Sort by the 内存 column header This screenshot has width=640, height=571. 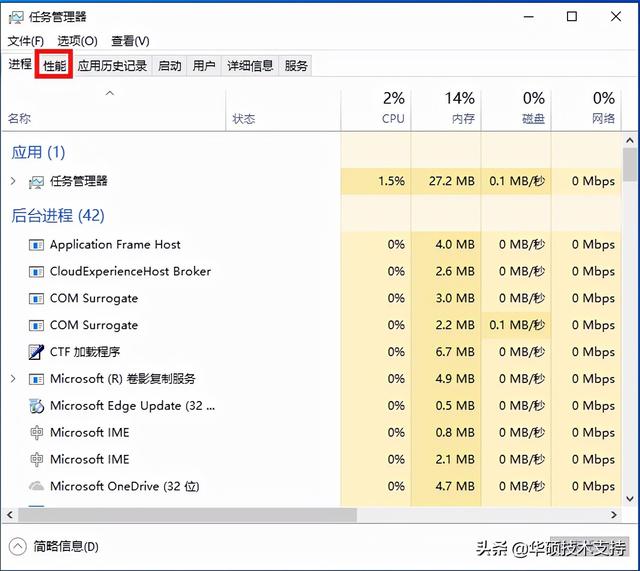[x=446, y=108]
